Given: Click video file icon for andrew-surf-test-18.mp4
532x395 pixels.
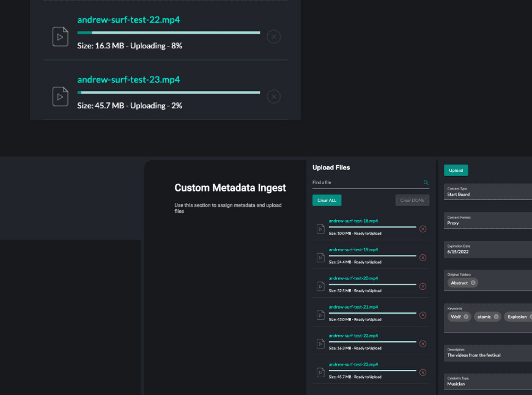Looking at the screenshot, I should pos(320,229).
